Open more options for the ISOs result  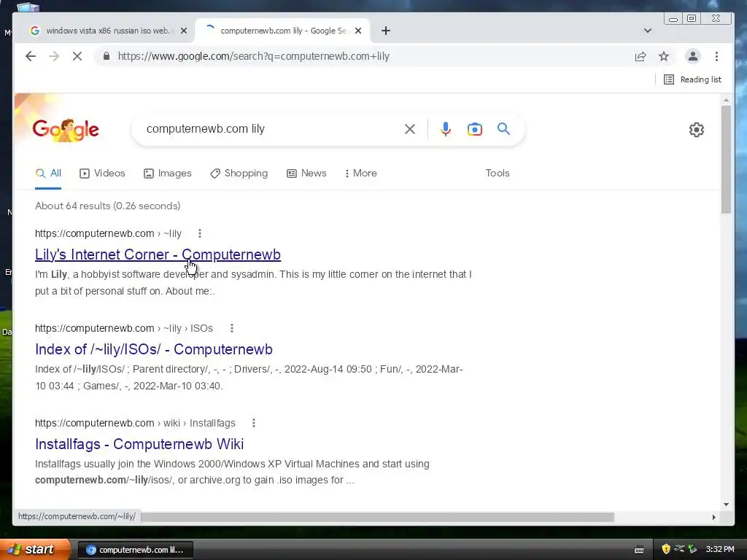[231, 328]
